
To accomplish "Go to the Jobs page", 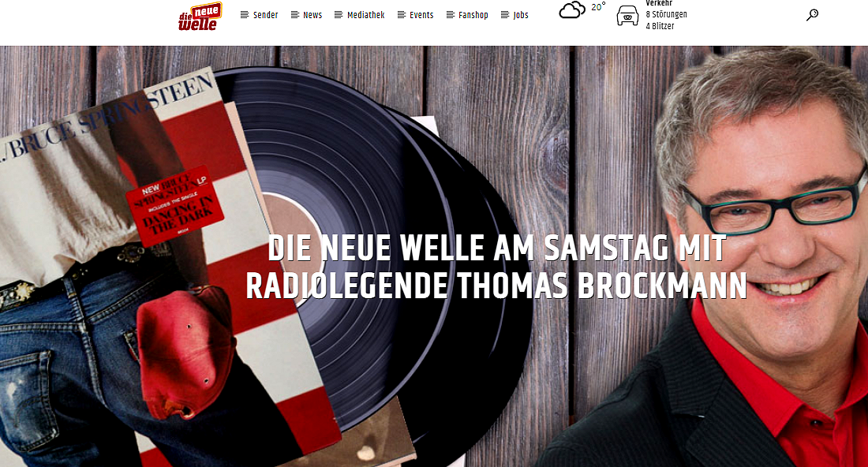I will [520, 15].
